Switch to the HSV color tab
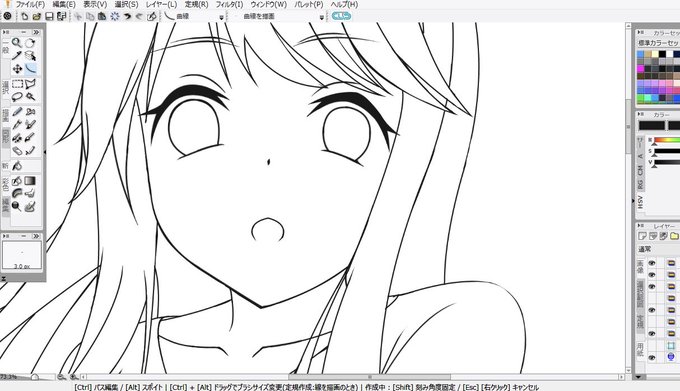 [640, 201]
